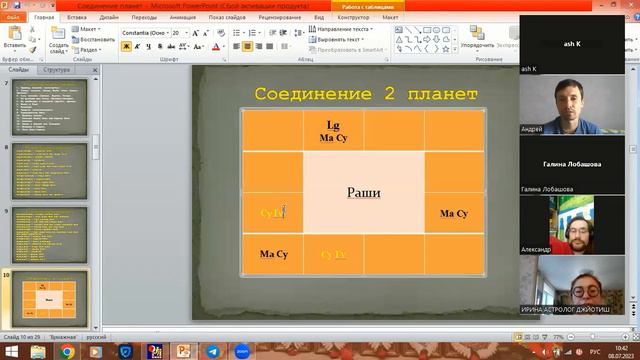This screenshot has height=360, width=640.
Task: Select slide 9 thumbnail
Action: [49, 235]
